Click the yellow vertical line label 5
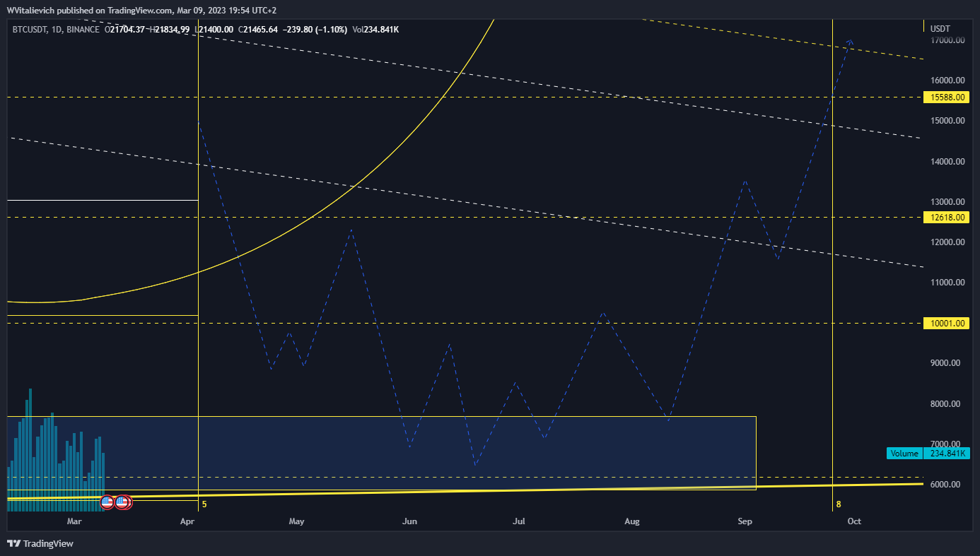 tap(204, 504)
